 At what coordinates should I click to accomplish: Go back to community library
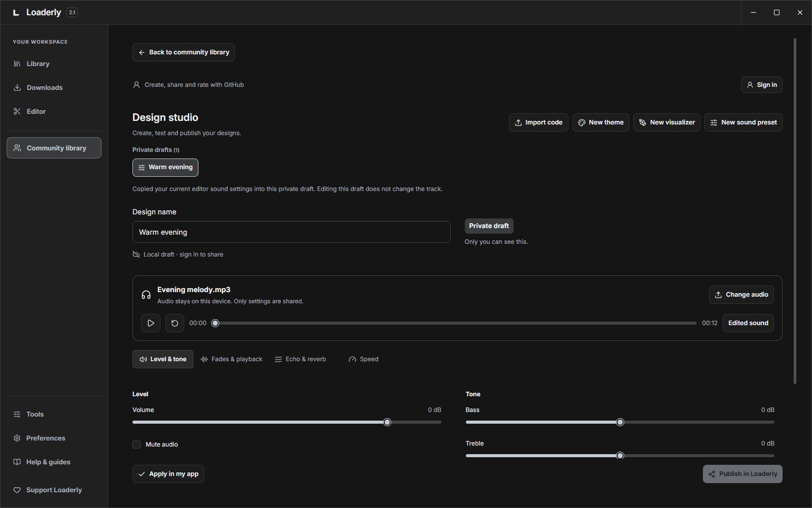[184, 52]
